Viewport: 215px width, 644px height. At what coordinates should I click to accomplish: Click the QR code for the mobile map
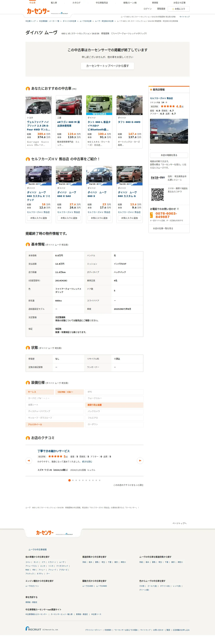coord(157,194)
